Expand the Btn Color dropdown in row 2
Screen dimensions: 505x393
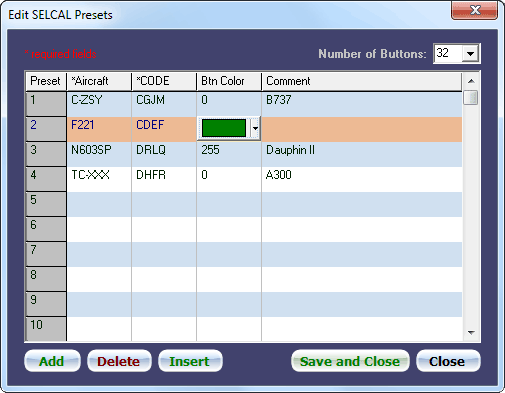255,128
